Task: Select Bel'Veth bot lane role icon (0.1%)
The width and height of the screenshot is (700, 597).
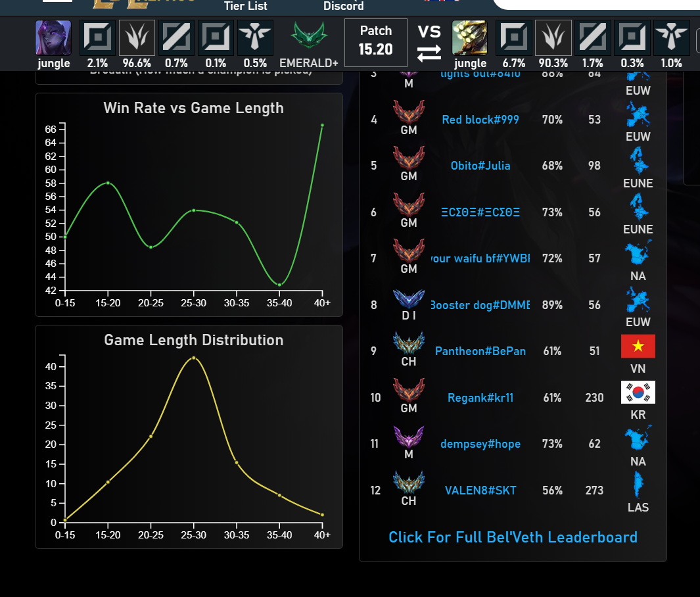Action: point(216,37)
